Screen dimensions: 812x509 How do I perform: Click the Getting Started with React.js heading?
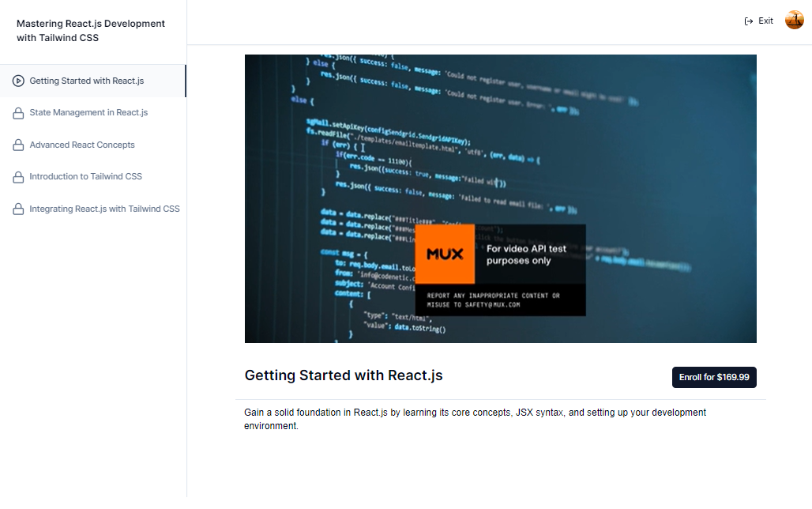(x=344, y=375)
